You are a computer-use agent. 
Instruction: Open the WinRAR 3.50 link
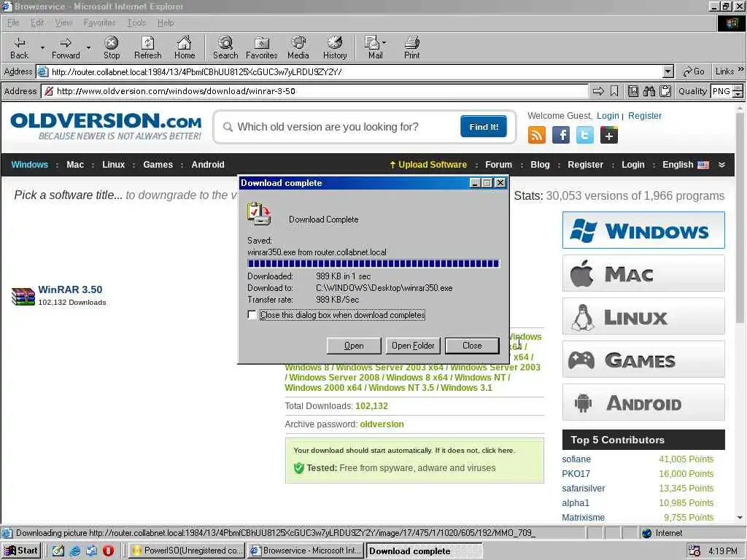pyautogui.click(x=70, y=289)
